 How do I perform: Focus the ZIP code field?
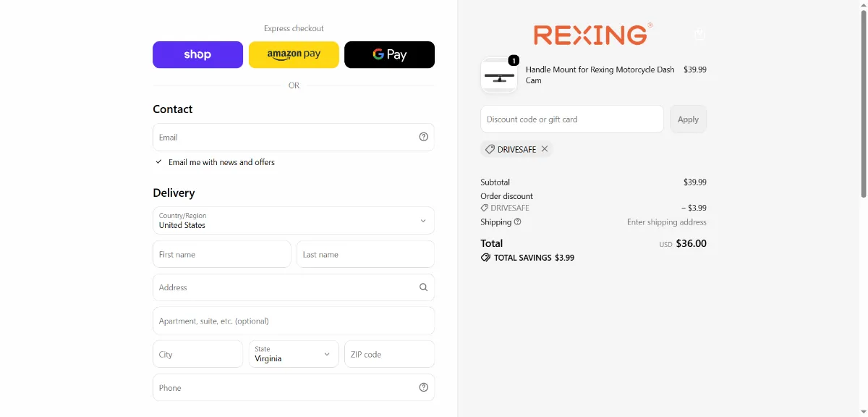click(x=389, y=354)
